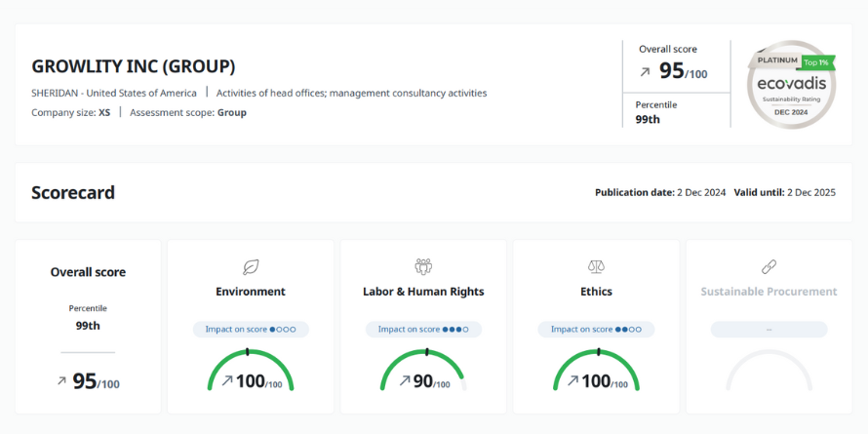868x434 pixels.
Task: Click Ethics Impact on score pill
Action: point(596,330)
